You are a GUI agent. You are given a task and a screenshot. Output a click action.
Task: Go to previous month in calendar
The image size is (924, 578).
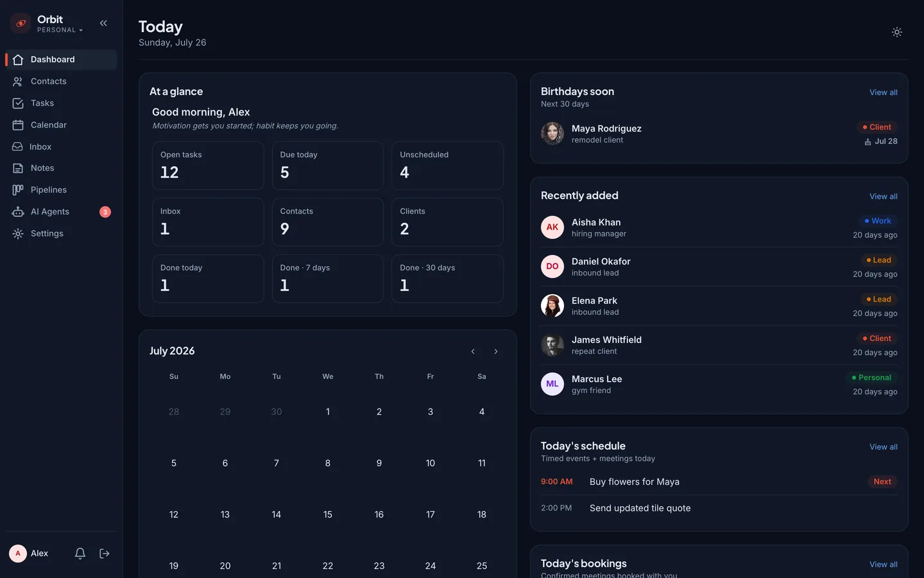[473, 351]
